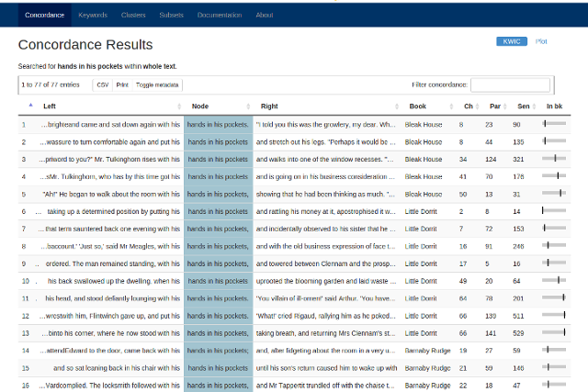Select the KWIC view button

coord(512,41)
